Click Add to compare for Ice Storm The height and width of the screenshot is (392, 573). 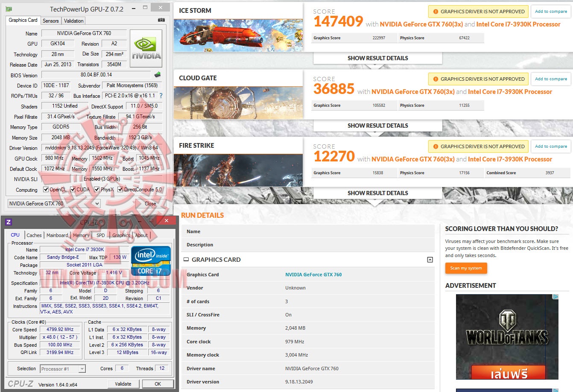click(x=551, y=12)
